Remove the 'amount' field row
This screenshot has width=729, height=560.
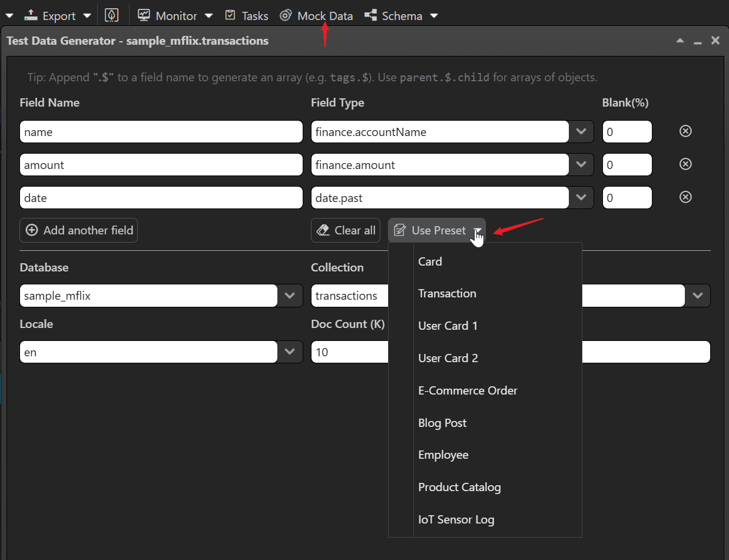pyautogui.click(x=685, y=164)
